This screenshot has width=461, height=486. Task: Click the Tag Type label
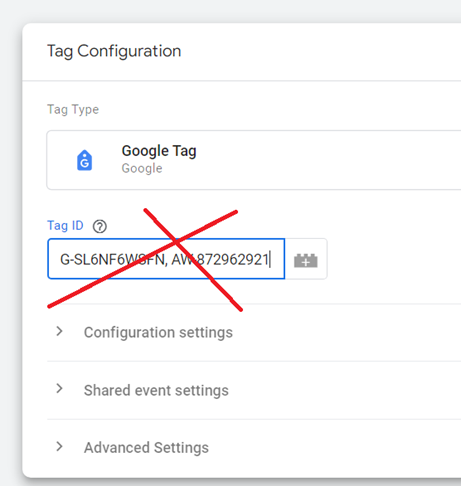(73, 109)
